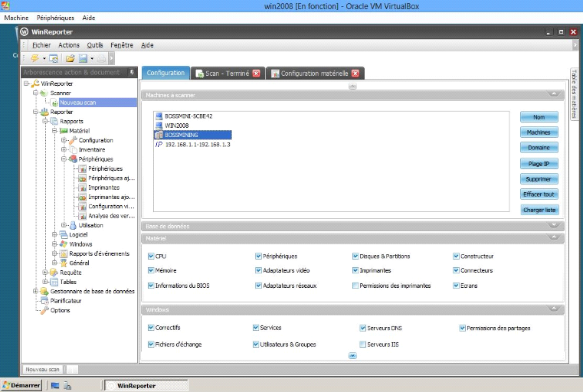Screen dimensions: 583x392
Task: Click the Utilisation user icon
Action: tap(74, 225)
